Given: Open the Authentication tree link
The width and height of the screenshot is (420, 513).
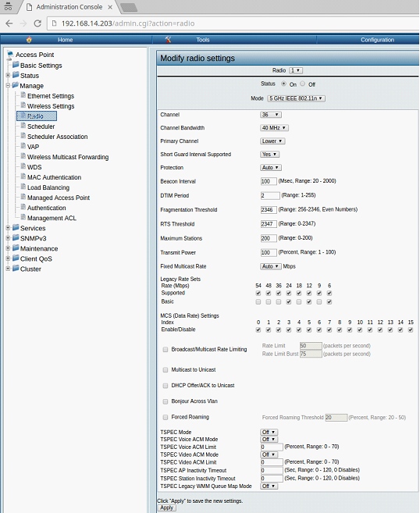Looking at the screenshot, I should 46,208.
